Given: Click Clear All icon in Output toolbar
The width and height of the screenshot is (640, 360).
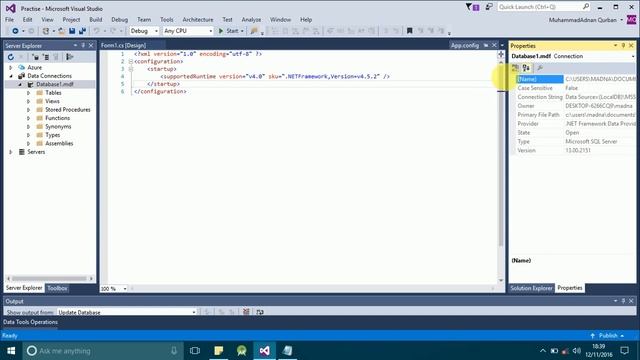Looking at the screenshot, I should coord(246,312).
